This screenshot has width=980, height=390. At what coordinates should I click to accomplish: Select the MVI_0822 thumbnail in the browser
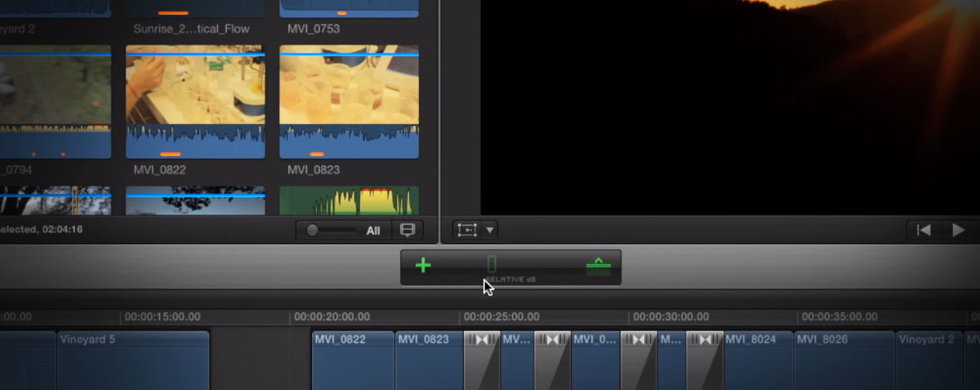(195, 102)
